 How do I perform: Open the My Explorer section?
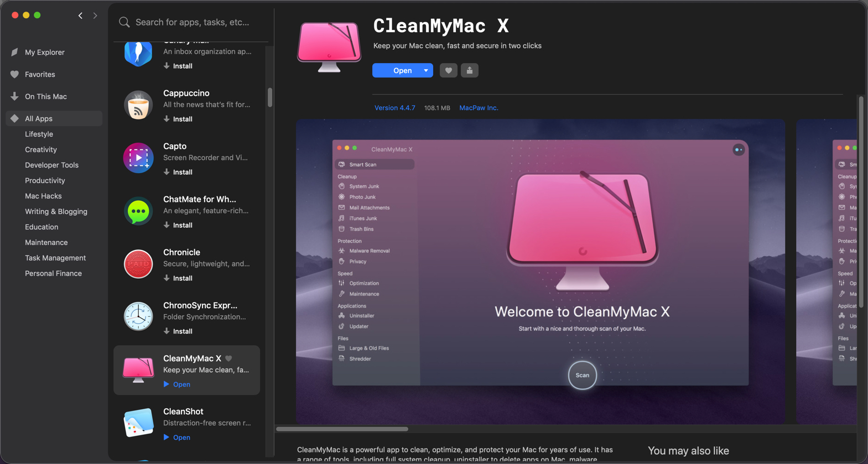pyautogui.click(x=45, y=52)
